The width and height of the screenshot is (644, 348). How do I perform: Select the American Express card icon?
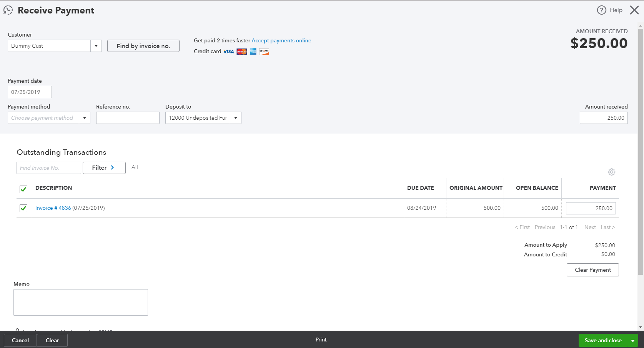(253, 51)
